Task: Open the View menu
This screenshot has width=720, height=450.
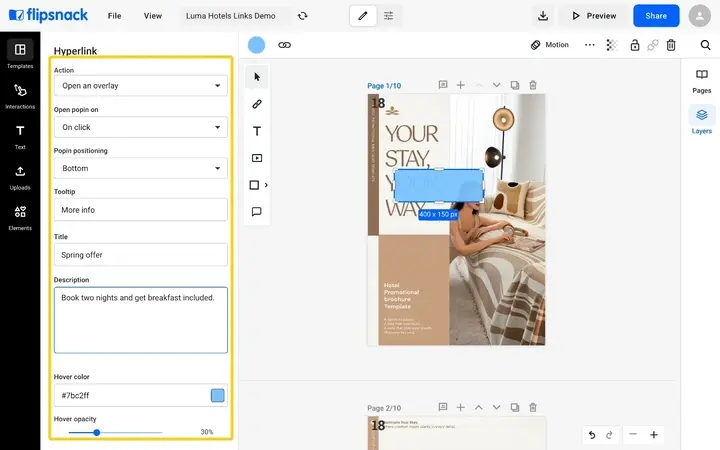Action: (x=152, y=16)
